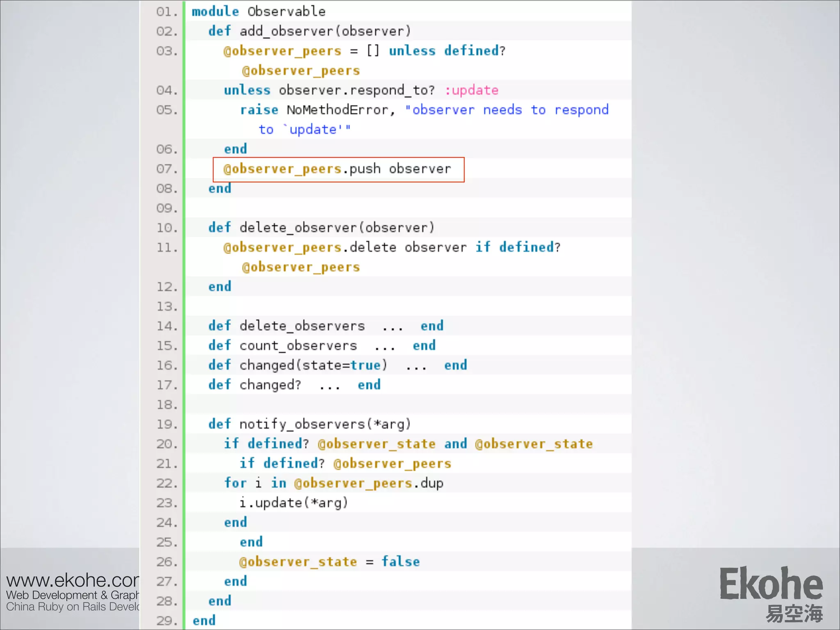The image size is (840, 630).
Task: Click 'for i in @observer_peers.dup' line
Action: click(333, 483)
